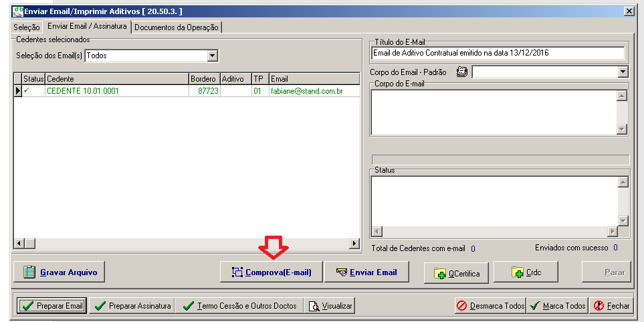644x322 pixels.
Task: Click the folder icon on QCertifica button
Action: pyautogui.click(x=439, y=274)
